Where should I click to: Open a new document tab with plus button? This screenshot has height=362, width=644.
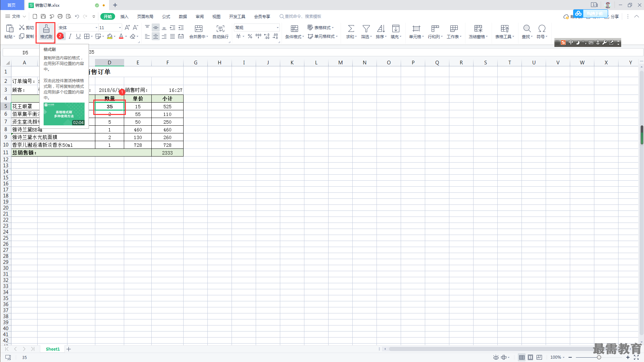pyautogui.click(x=115, y=5)
